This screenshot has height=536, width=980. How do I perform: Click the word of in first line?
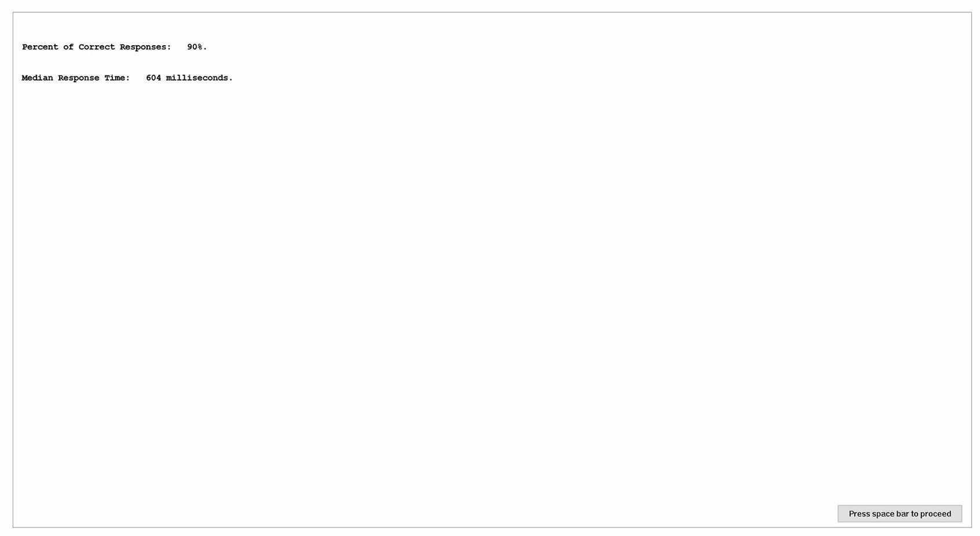[68, 47]
